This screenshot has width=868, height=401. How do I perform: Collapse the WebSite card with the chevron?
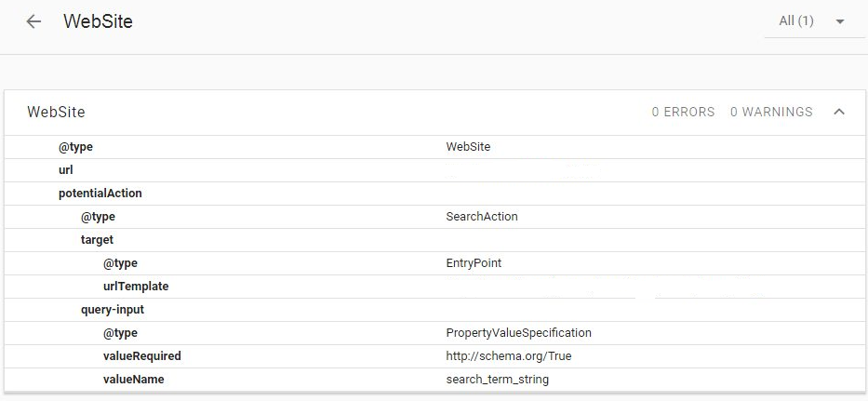tap(839, 112)
